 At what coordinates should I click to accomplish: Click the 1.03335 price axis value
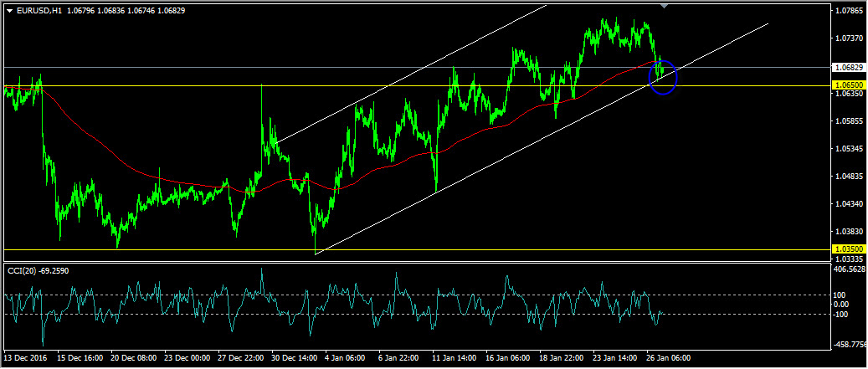(x=849, y=259)
